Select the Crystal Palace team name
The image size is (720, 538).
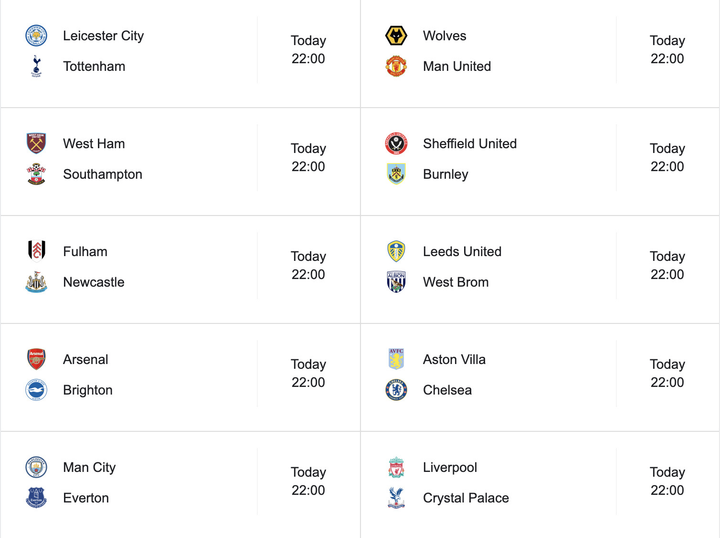coord(465,498)
